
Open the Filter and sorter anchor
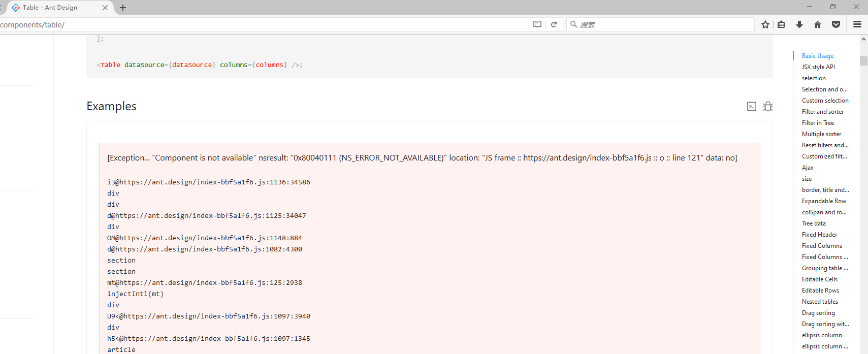click(x=823, y=112)
